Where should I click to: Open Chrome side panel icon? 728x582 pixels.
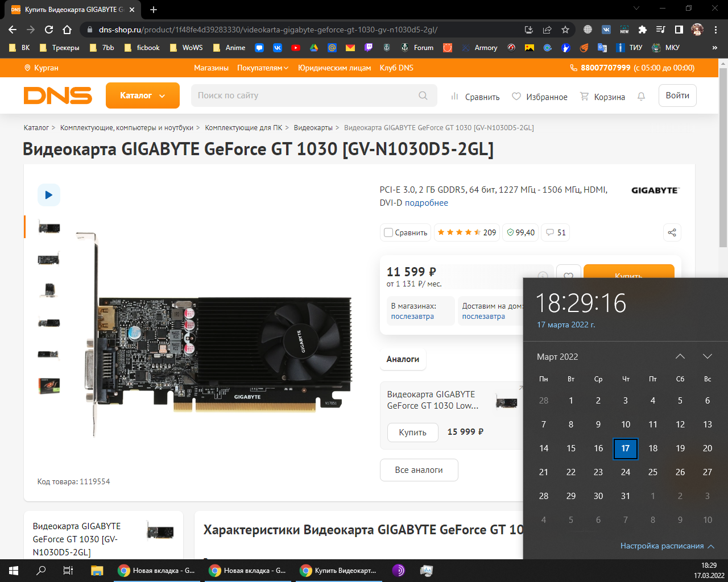(679, 30)
